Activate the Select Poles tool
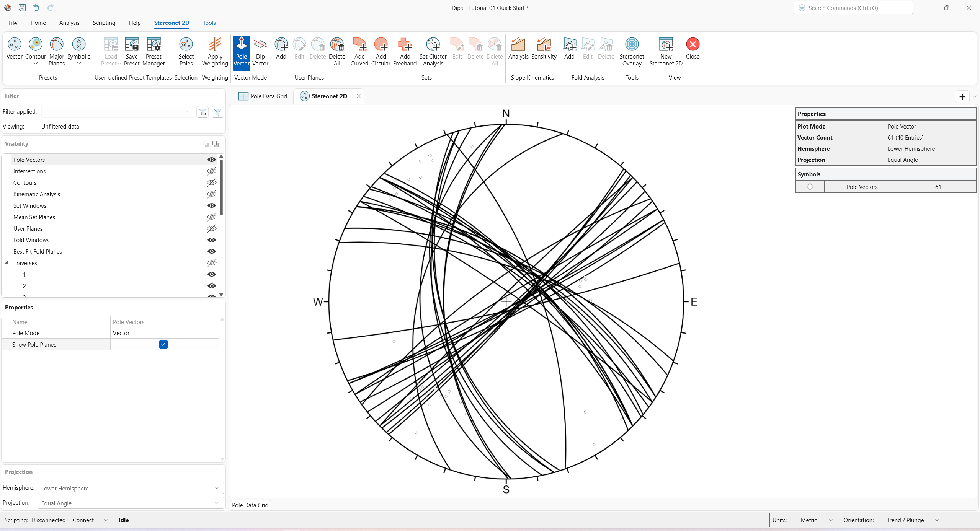 [186, 52]
